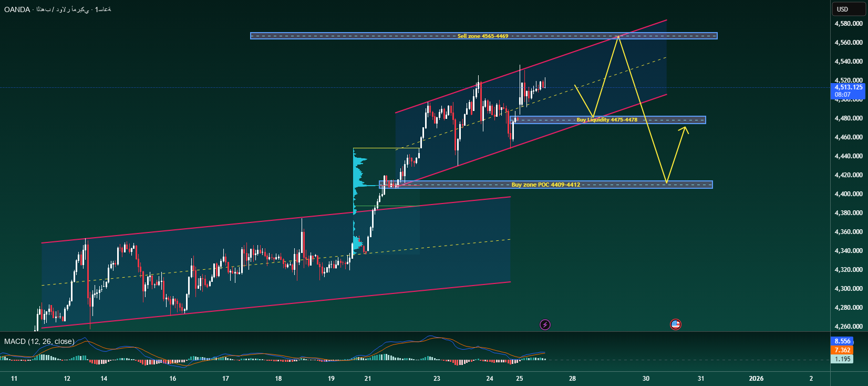Click the 4,400.000 price scale level
Image resolution: width=868 pixels, height=386 pixels.
(x=848, y=194)
